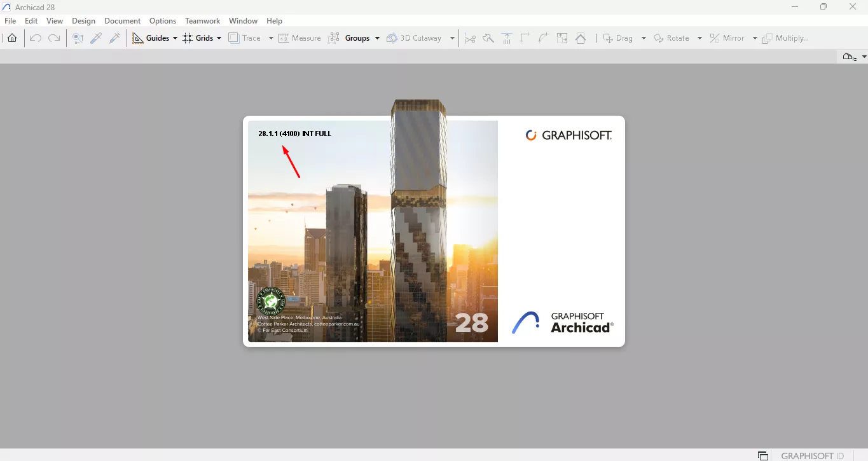The height and width of the screenshot is (461, 868).
Task: Click the Suspend Groups icon
Action: click(x=334, y=38)
